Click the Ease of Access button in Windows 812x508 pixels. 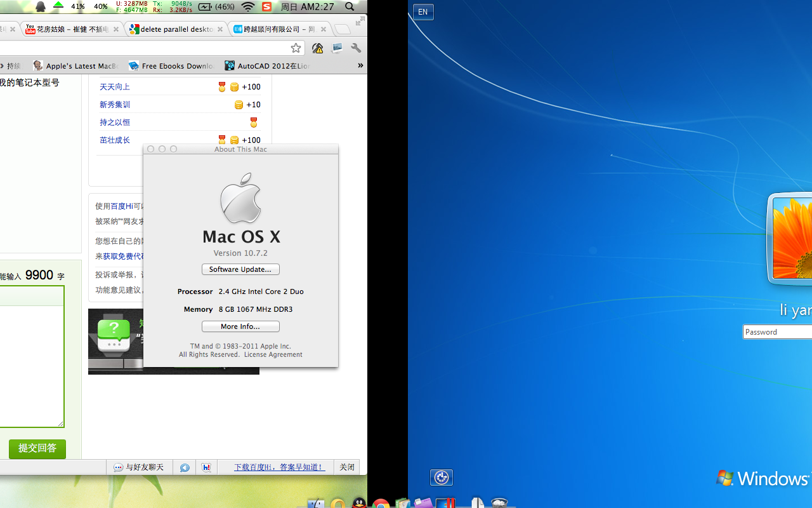(442, 478)
